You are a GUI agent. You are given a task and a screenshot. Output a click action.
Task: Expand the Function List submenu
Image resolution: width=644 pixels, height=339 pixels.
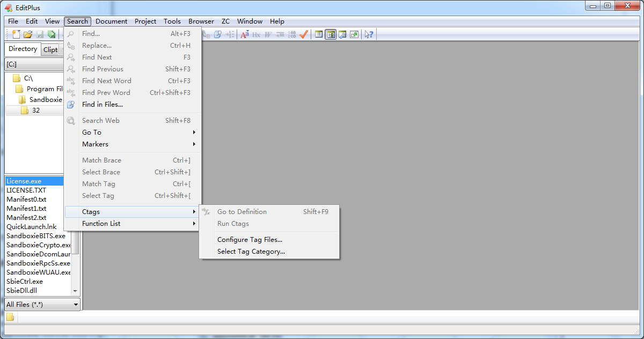tap(133, 224)
